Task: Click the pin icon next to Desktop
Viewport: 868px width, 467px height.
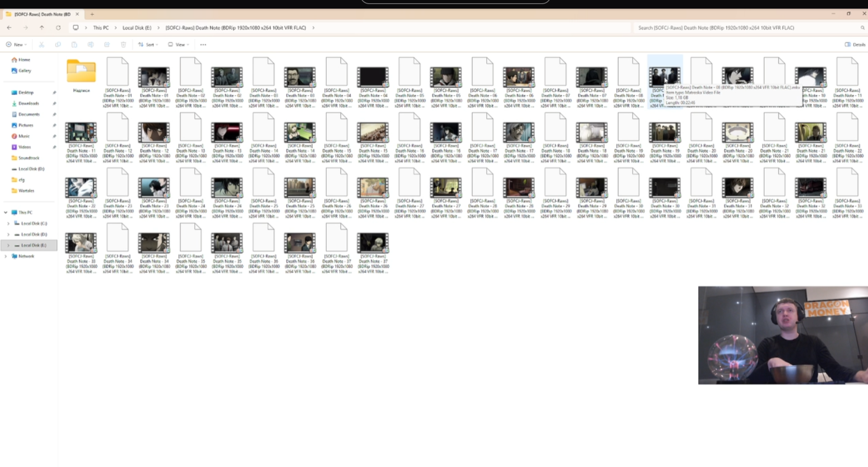Action: click(54, 92)
